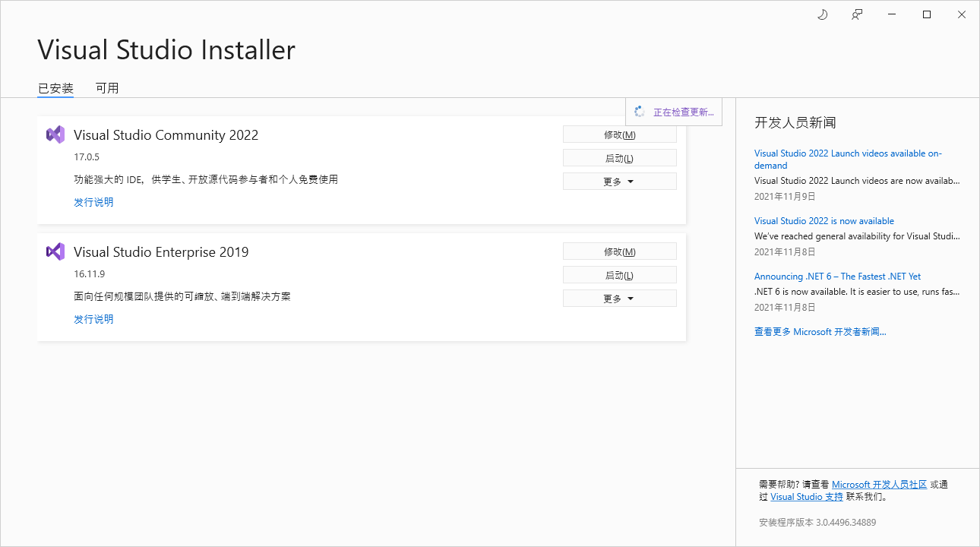980x547 pixels.
Task: Click 查看更多 Microsoft 开发者新闻 link
Action: pos(820,331)
